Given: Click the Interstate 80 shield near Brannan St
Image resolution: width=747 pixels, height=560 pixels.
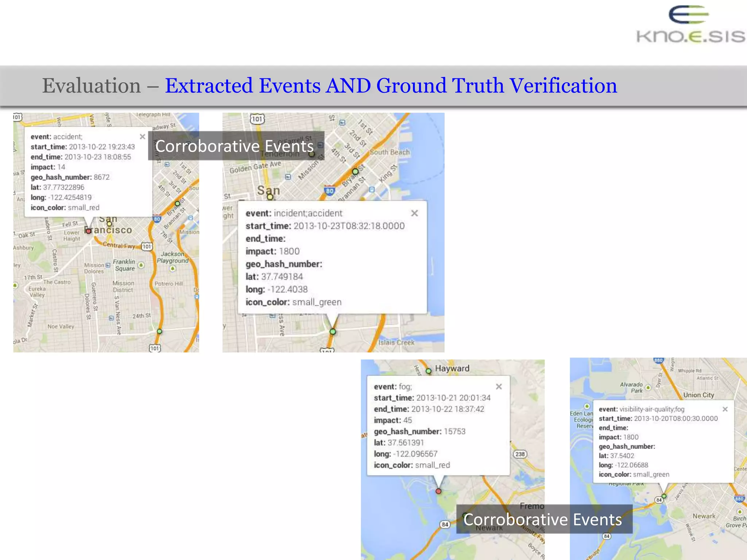Looking at the screenshot, I should pyautogui.click(x=330, y=191).
